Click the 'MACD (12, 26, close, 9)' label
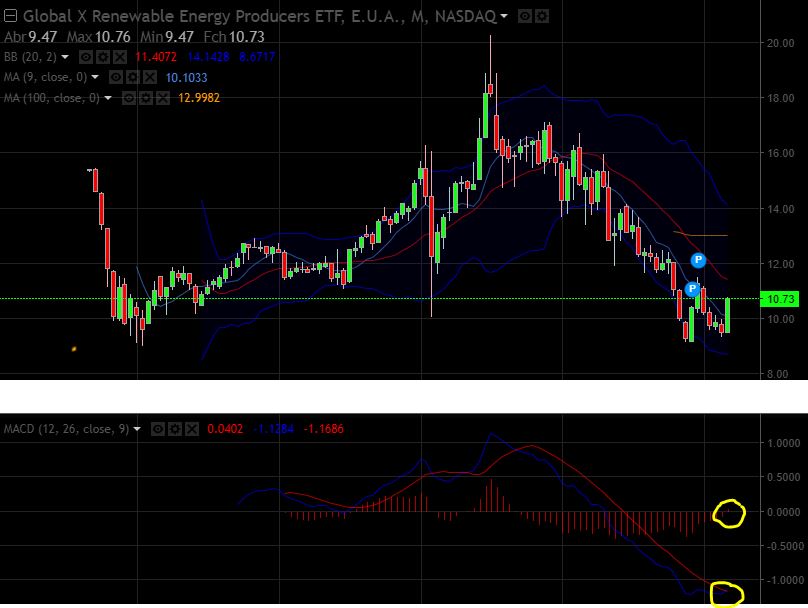 (x=66, y=429)
